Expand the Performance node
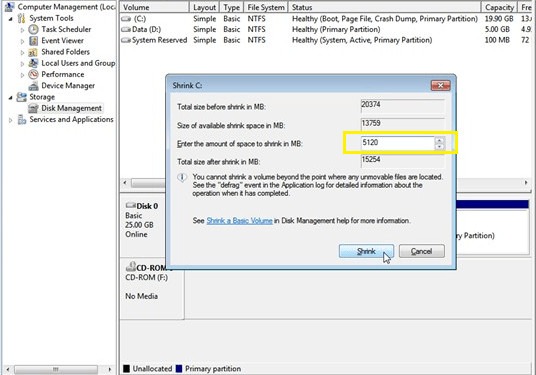Screen dimensions: 536x375 tap(22, 75)
